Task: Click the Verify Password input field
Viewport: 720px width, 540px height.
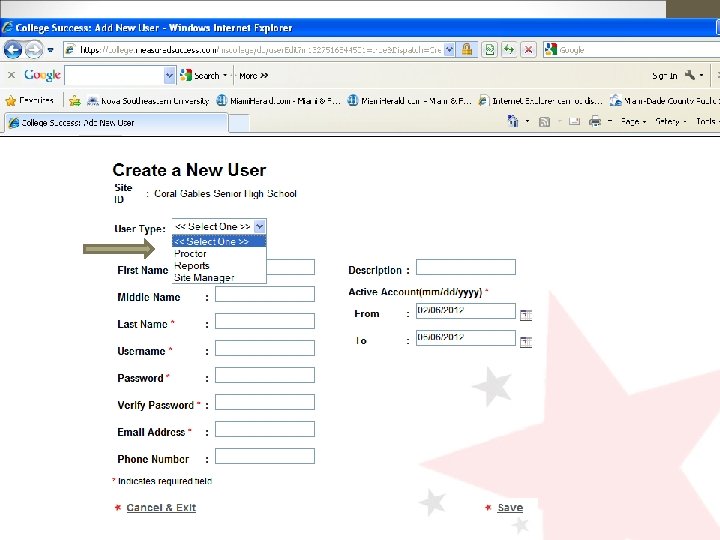Action: pos(265,402)
